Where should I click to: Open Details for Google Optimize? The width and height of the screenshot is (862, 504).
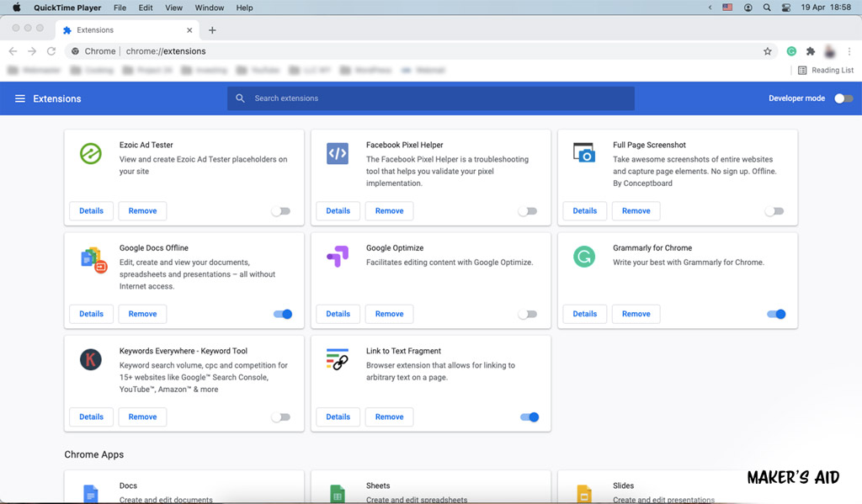[338, 314]
